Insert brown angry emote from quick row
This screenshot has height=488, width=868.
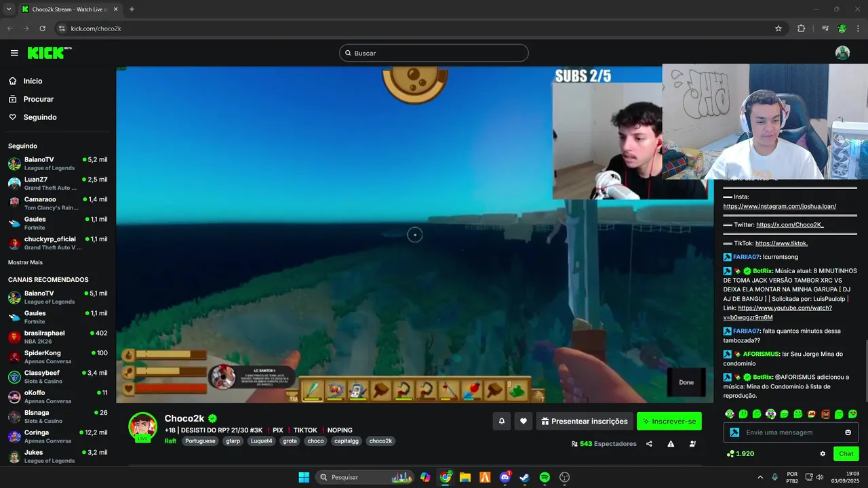825,413
